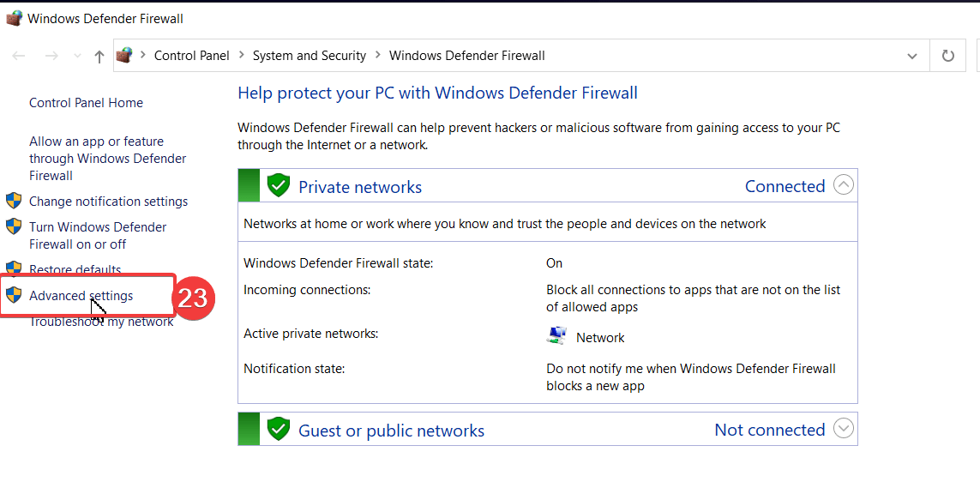
Task: Click Block all connections value text
Action: coord(693,298)
